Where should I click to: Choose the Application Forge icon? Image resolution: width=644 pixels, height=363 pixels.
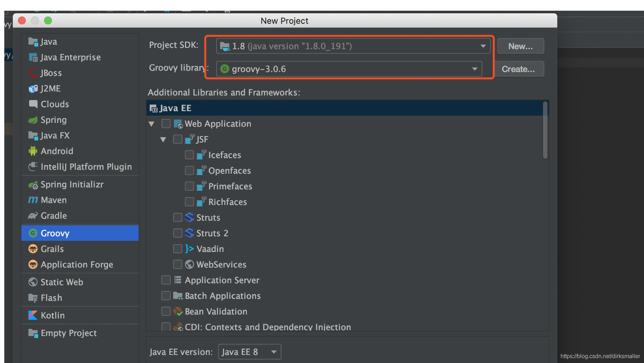[33, 265]
